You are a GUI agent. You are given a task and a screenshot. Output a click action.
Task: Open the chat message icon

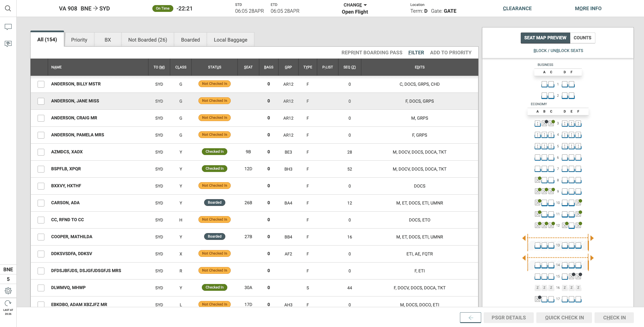[x=8, y=27]
